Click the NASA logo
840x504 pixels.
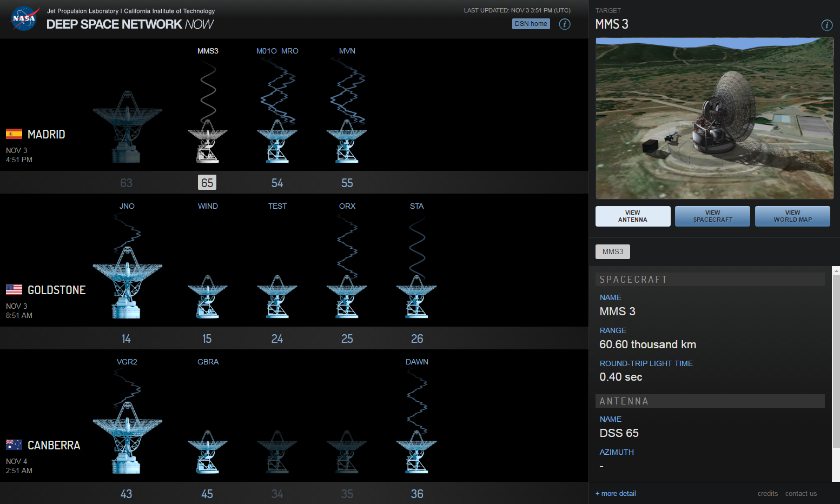(x=24, y=18)
